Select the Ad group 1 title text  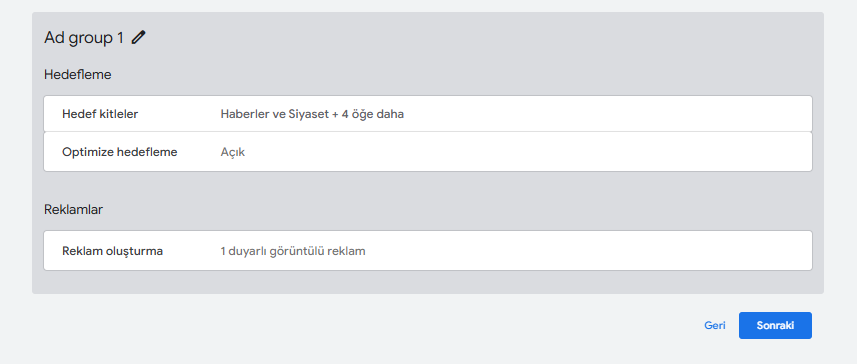point(84,38)
